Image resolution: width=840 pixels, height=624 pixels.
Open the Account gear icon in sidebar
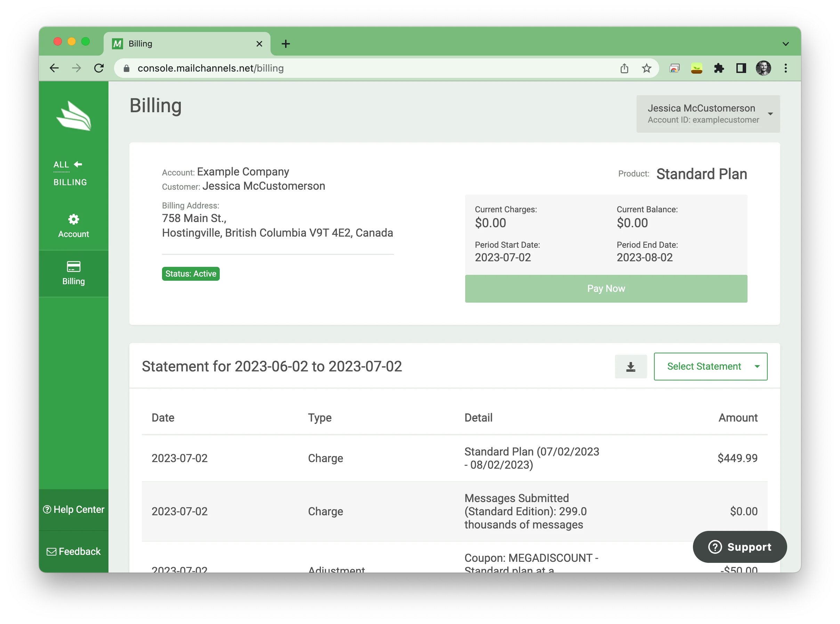(73, 220)
